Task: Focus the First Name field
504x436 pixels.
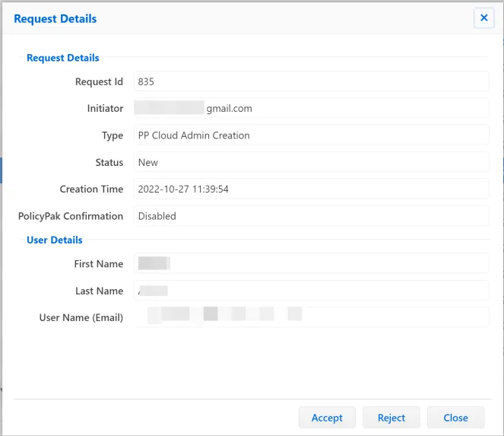Action: 311,264
